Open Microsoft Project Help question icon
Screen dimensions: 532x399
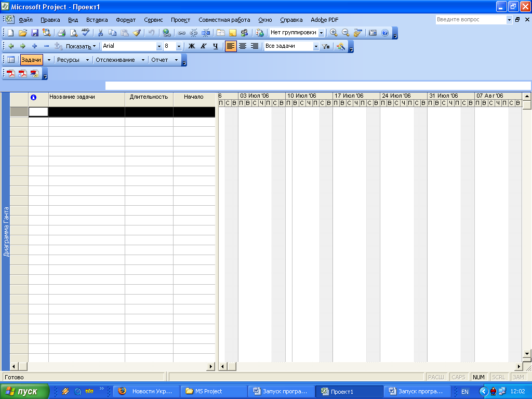click(385, 33)
